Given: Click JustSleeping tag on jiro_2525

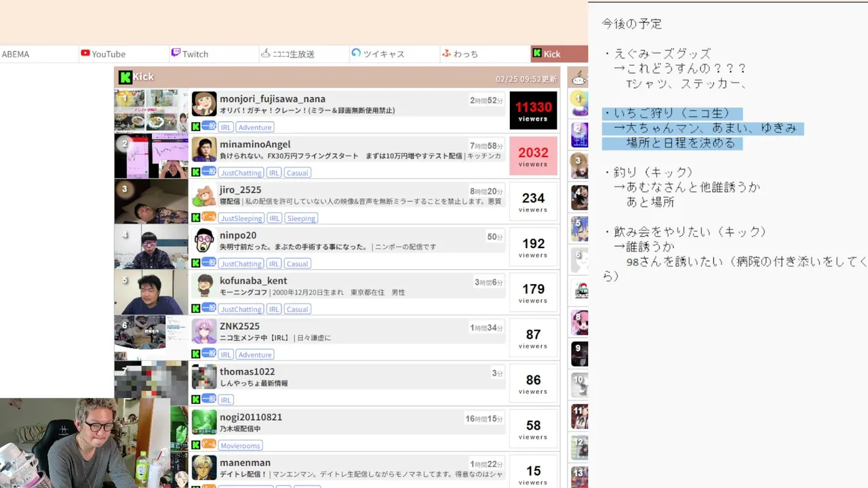Looking at the screenshot, I should click(x=241, y=218).
